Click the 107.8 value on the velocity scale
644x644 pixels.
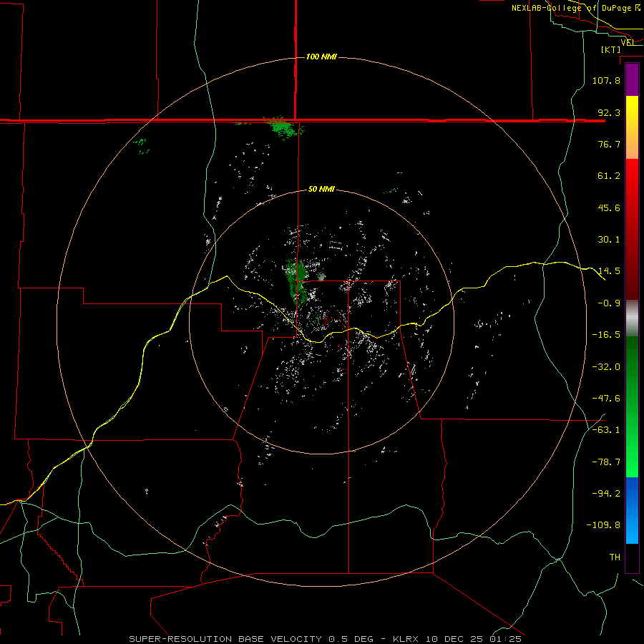pyautogui.click(x=606, y=80)
